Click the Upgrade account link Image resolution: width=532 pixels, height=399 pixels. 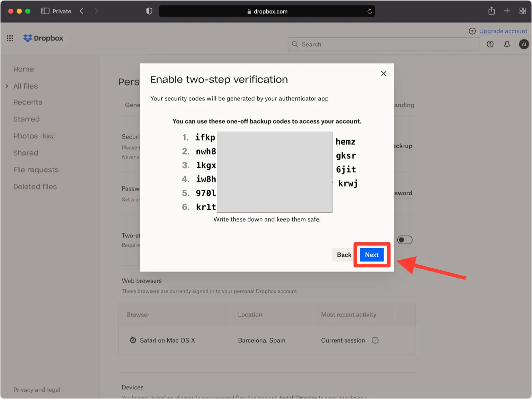pos(503,31)
